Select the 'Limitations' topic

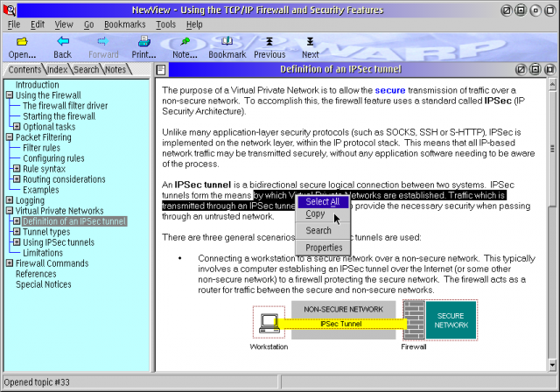click(x=43, y=253)
